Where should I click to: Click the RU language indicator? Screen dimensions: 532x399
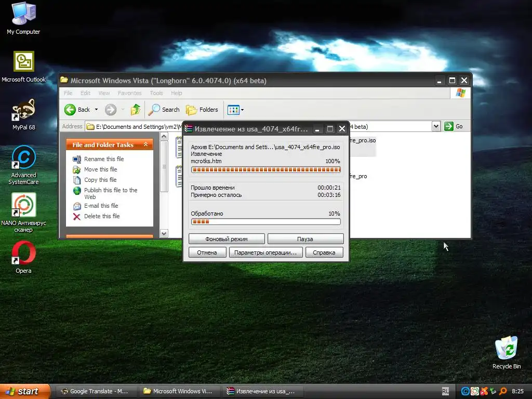point(445,391)
